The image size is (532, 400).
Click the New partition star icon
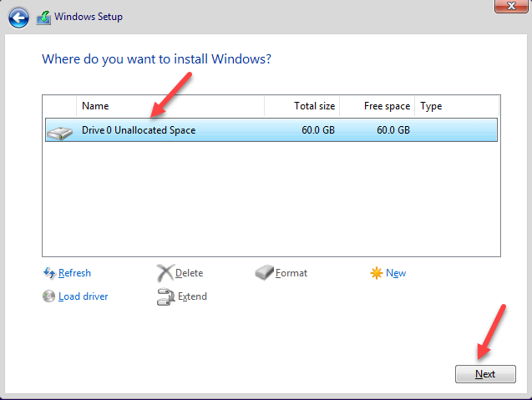[377, 273]
